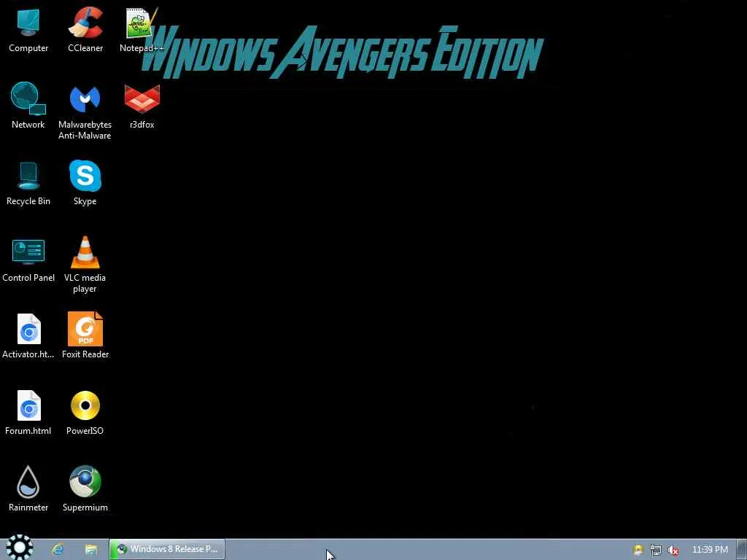The width and height of the screenshot is (747, 560).
Task: Launch PowerISO from the desktop
Action: (x=85, y=413)
